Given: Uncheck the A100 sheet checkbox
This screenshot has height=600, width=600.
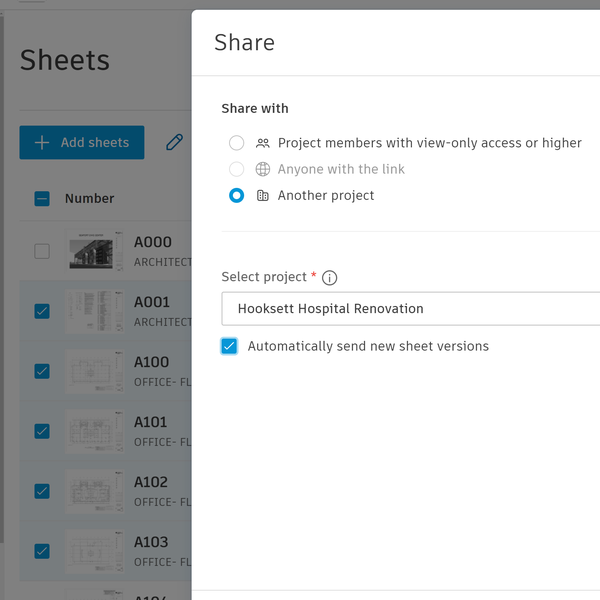Looking at the screenshot, I should pyautogui.click(x=42, y=371).
